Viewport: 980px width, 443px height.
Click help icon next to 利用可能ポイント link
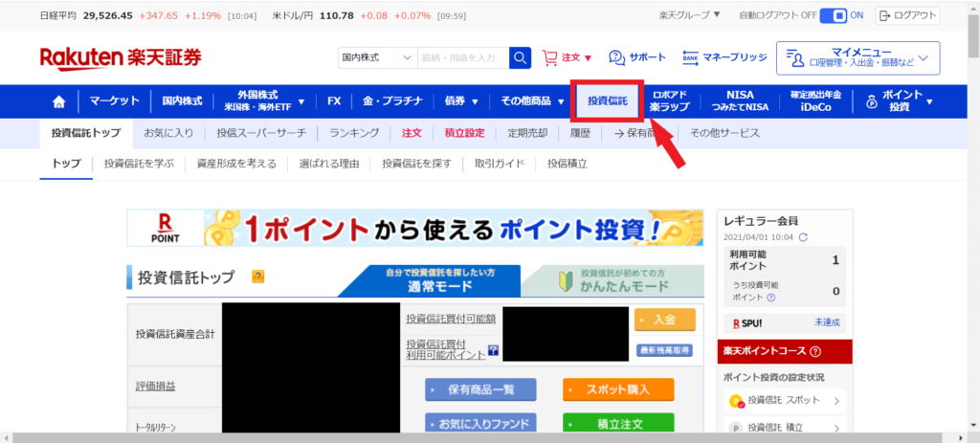click(x=493, y=350)
